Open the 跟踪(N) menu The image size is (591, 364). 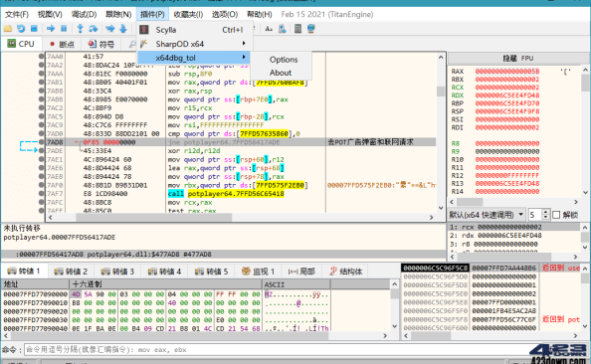pyautogui.click(x=118, y=14)
